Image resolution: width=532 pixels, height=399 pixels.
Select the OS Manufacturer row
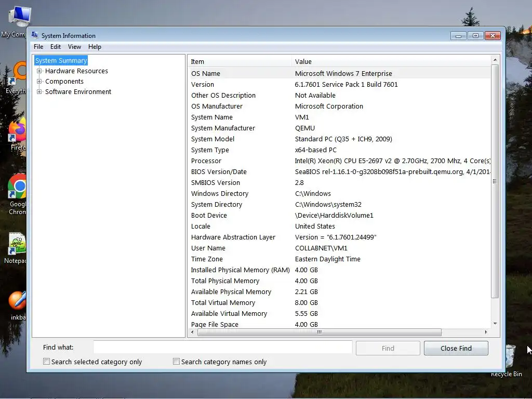[339, 106]
